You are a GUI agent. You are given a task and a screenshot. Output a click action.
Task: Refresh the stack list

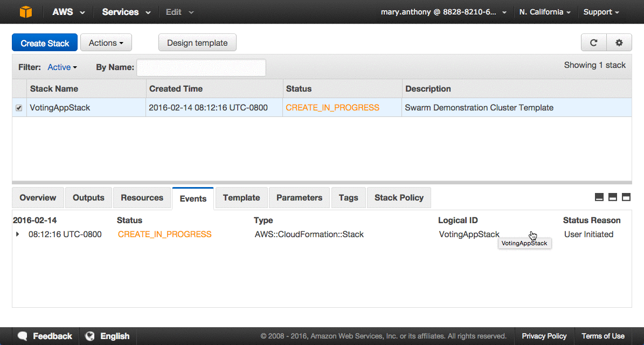point(594,43)
